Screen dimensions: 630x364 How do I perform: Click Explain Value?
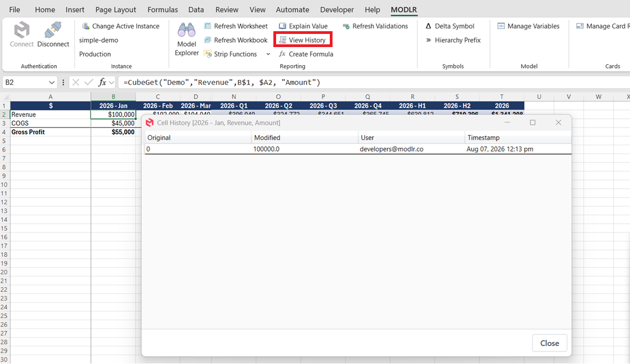pyautogui.click(x=303, y=26)
